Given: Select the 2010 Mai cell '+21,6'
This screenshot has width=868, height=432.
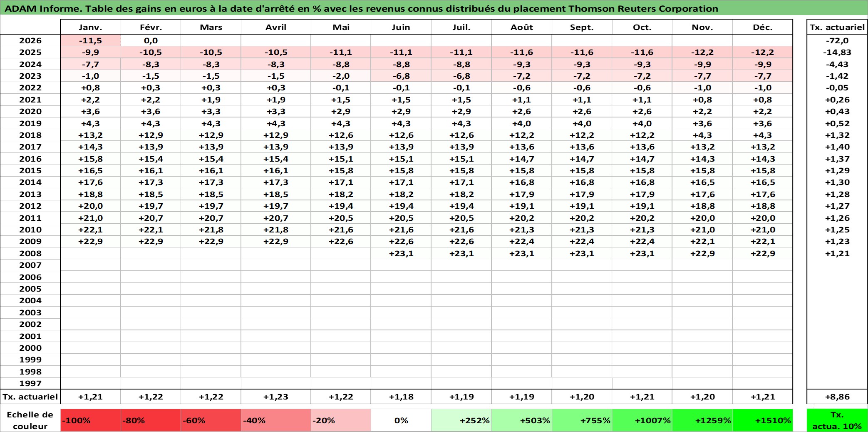Looking at the screenshot, I should [x=341, y=230].
